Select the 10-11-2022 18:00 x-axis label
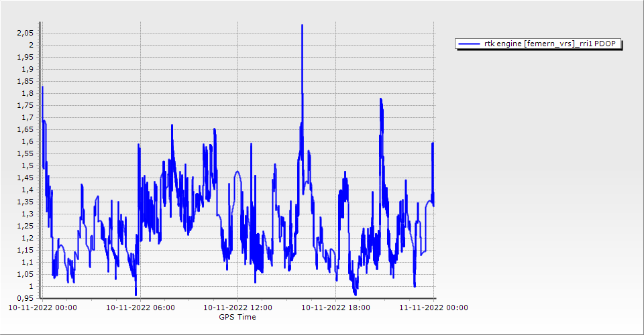This screenshot has height=335, width=644. pos(335,308)
